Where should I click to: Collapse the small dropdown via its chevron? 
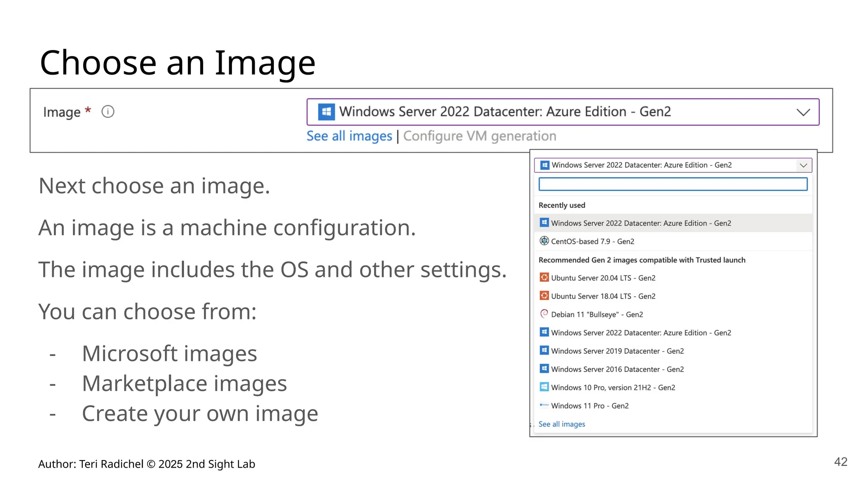point(803,165)
